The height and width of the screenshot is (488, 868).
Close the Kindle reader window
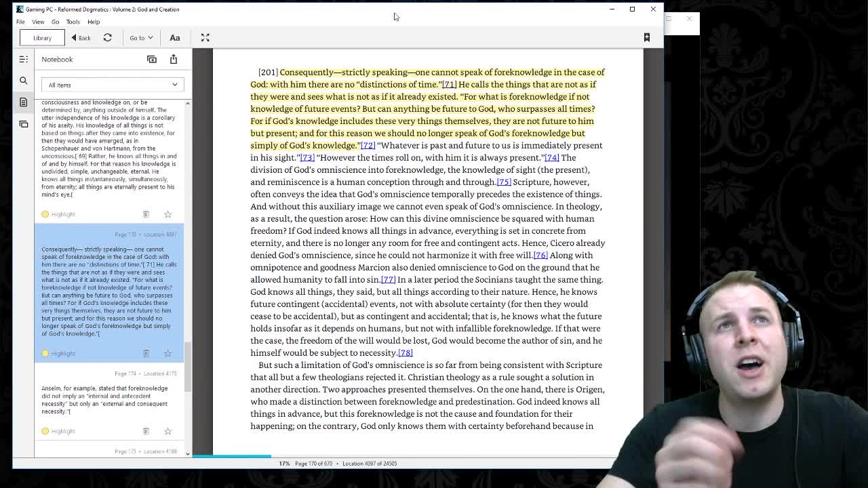(x=653, y=9)
